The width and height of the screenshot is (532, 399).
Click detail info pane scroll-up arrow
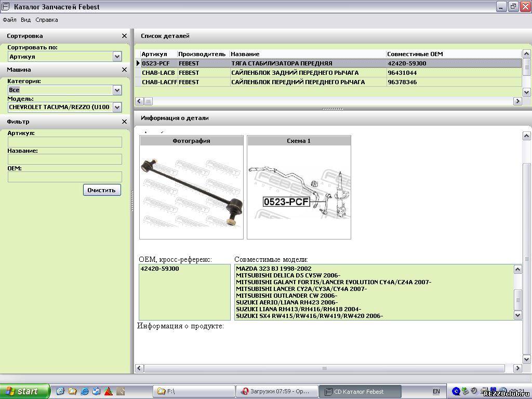(526, 136)
